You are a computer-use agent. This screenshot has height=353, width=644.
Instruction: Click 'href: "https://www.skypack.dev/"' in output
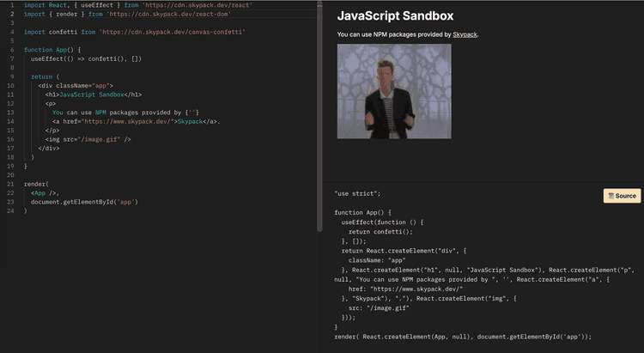(405, 289)
